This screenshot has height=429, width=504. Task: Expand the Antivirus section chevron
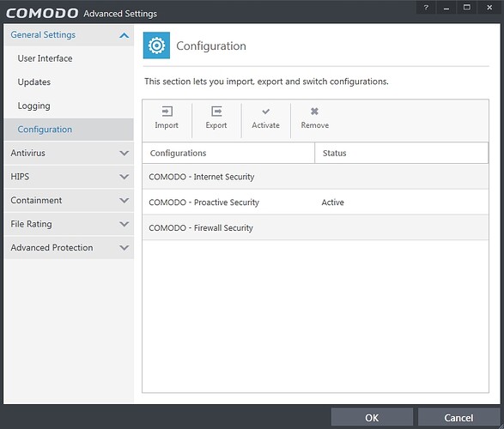click(x=124, y=154)
